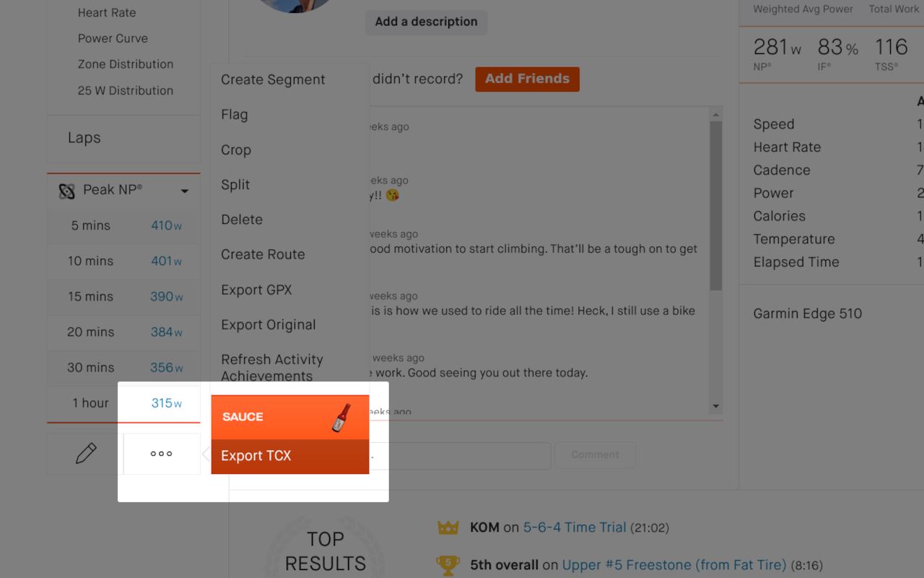Click the 20 mins 384w peak row
This screenshot has width=924, height=578.
tap(123, 332)
